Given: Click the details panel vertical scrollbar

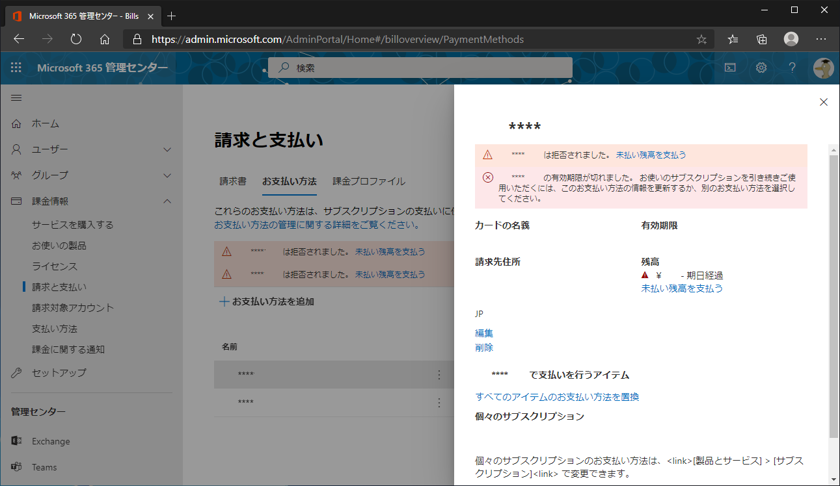Looking at the screenshot, I should click(834, 300).
